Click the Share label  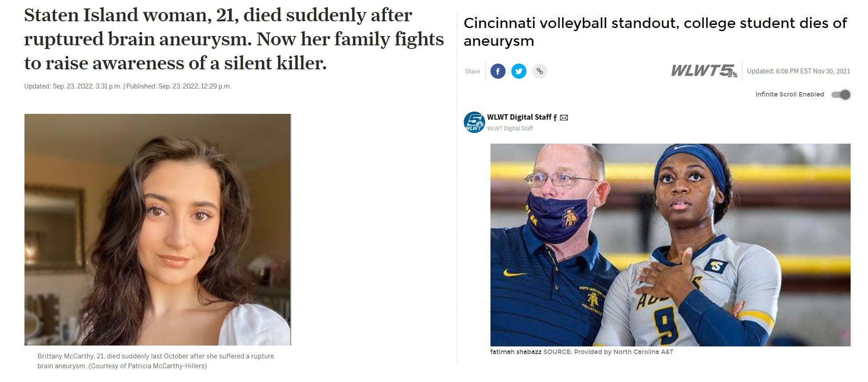pos(472,71)
